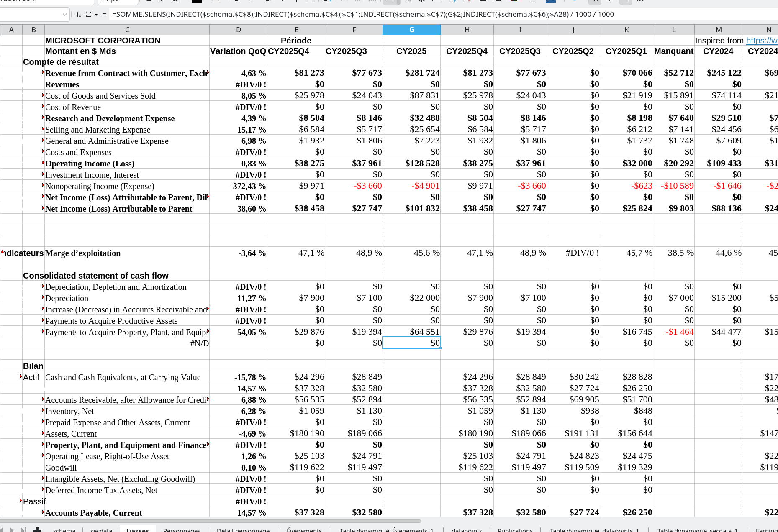The image size is (778, 532).
Task: Select column A header
Action: pyautogui.click(x=11, y=30)
